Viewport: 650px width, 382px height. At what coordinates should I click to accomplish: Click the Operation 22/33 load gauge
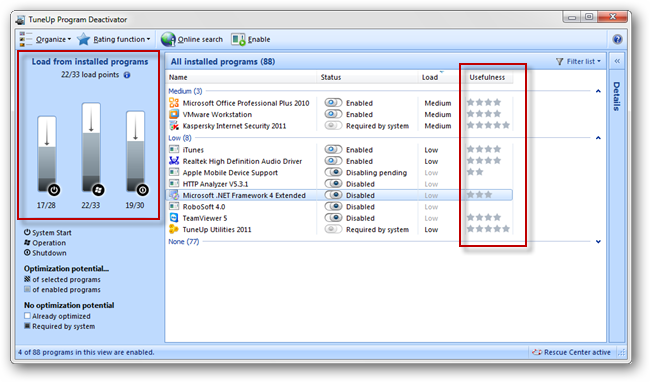pos(91,147)
